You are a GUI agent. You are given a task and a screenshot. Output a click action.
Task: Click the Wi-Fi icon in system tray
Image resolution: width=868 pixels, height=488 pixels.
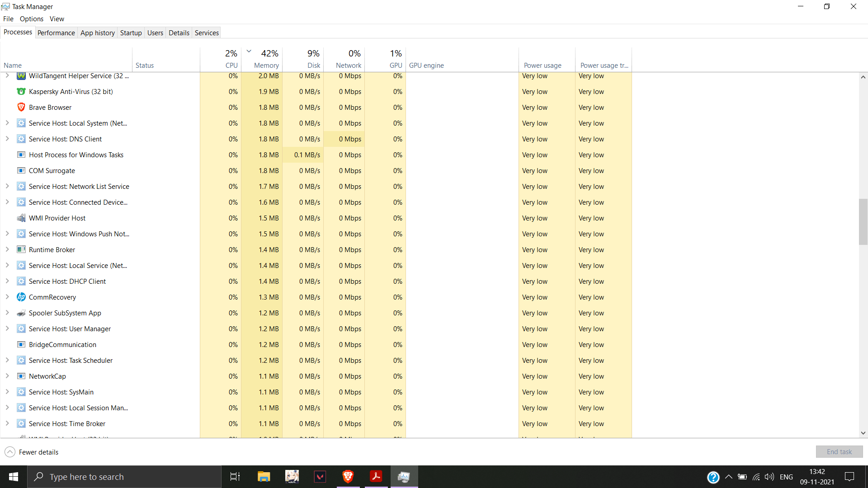tap(756, 477)
